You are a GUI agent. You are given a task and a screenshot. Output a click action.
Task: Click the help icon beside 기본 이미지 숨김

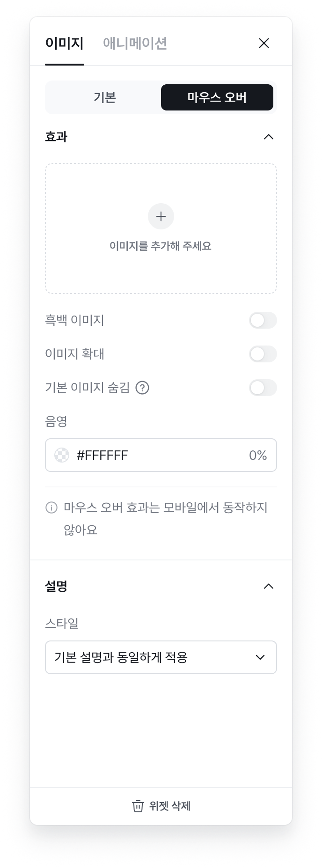[x=142, y=388]
